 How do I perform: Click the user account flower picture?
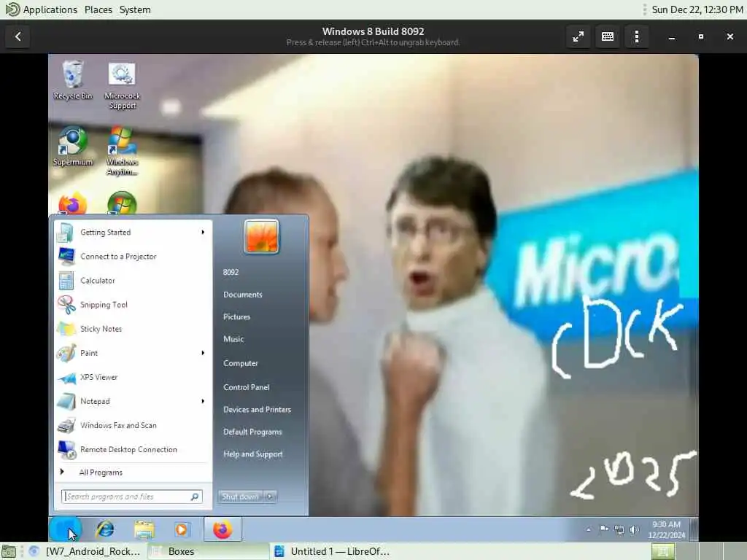[262, 236]
